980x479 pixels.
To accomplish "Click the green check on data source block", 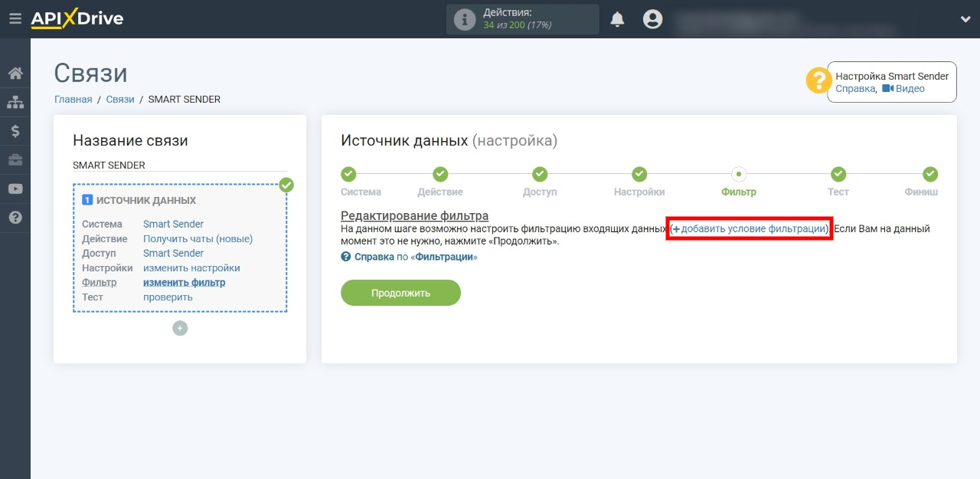I will click(286, 185).
